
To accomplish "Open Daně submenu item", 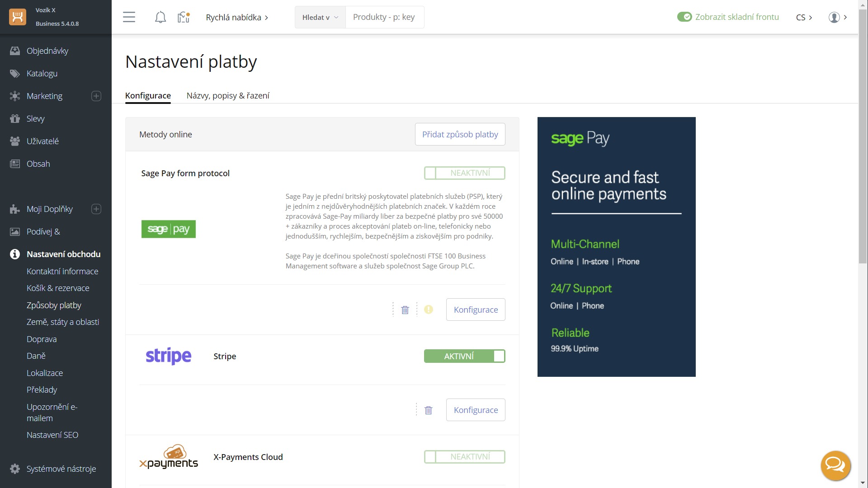I will 36,356.
